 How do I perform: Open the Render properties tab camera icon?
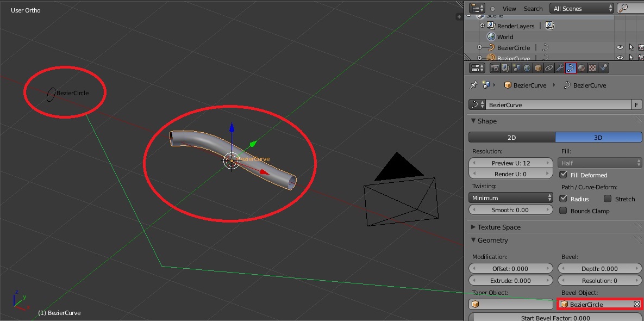[495, 68]
